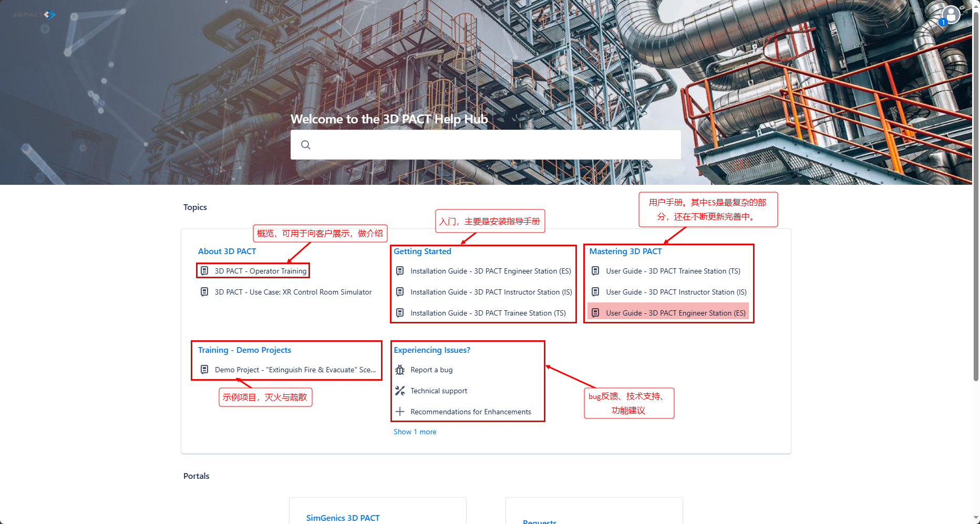Open the SimGenics 3D PACT portal
The image size is (980, 524).
[343, 518]
